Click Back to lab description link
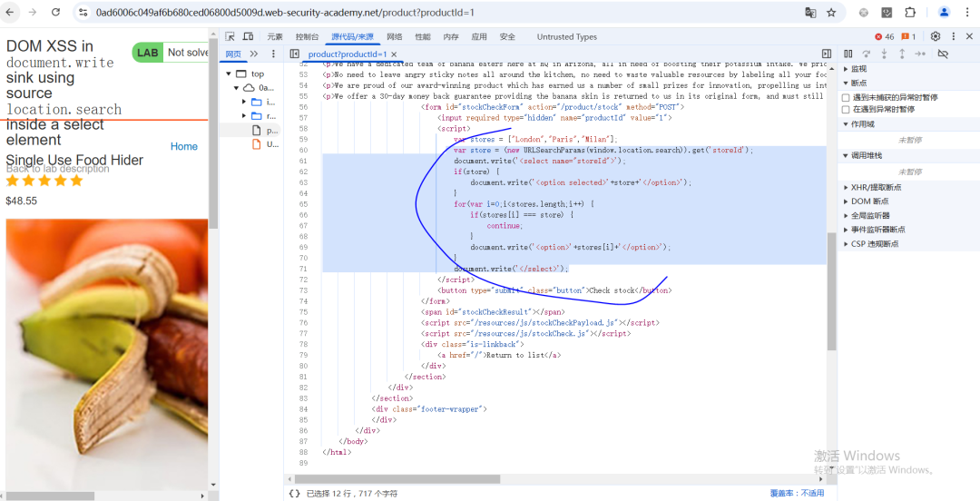This screenshot has height=501, width=980. tap(57, 169)
